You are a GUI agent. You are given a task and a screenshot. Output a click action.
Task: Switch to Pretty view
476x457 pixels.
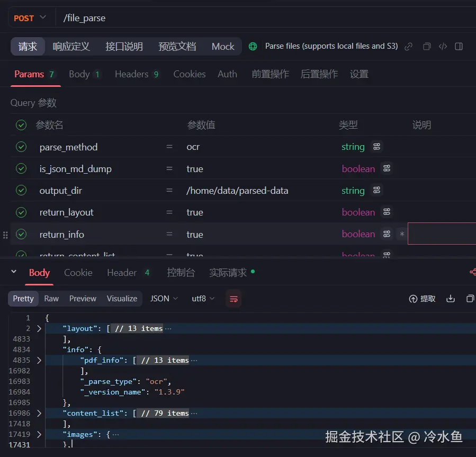point(23,299)
